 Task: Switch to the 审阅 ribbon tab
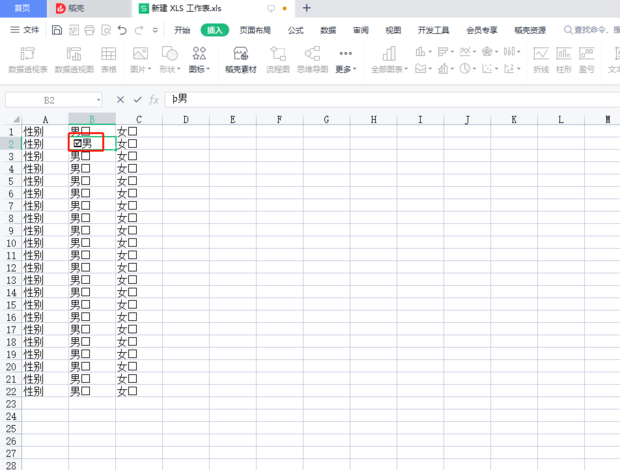click(x=361, y=30)
